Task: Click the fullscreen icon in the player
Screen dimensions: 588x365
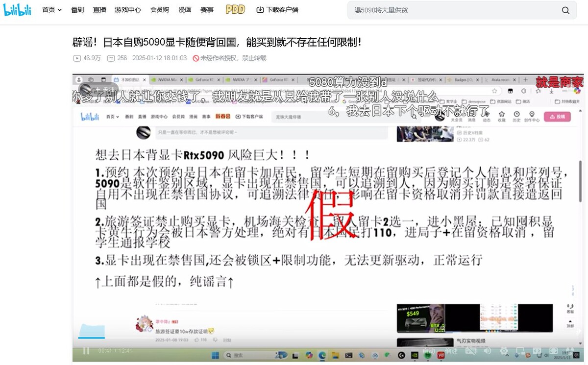Action: point(570,351)
